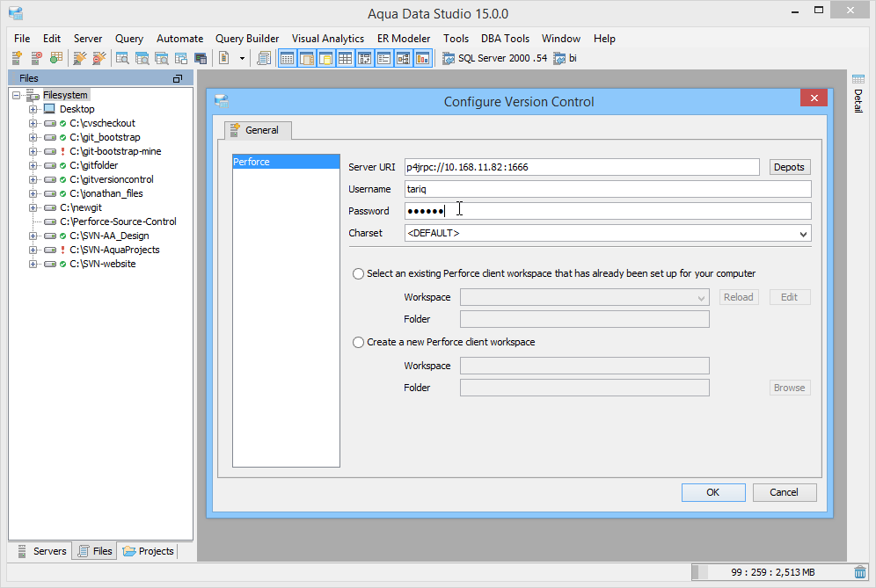
Task: Click the Depots button
Action: point(789,167)
